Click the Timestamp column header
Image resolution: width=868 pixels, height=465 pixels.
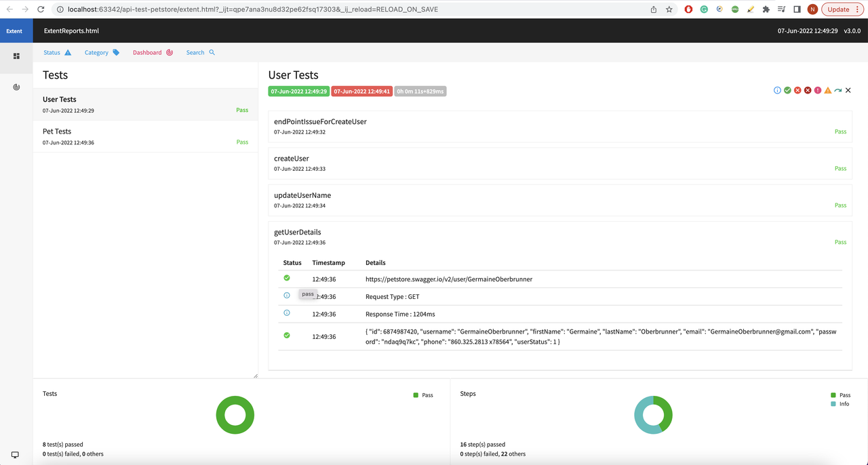pyautogui.click(x=328, y=263)
